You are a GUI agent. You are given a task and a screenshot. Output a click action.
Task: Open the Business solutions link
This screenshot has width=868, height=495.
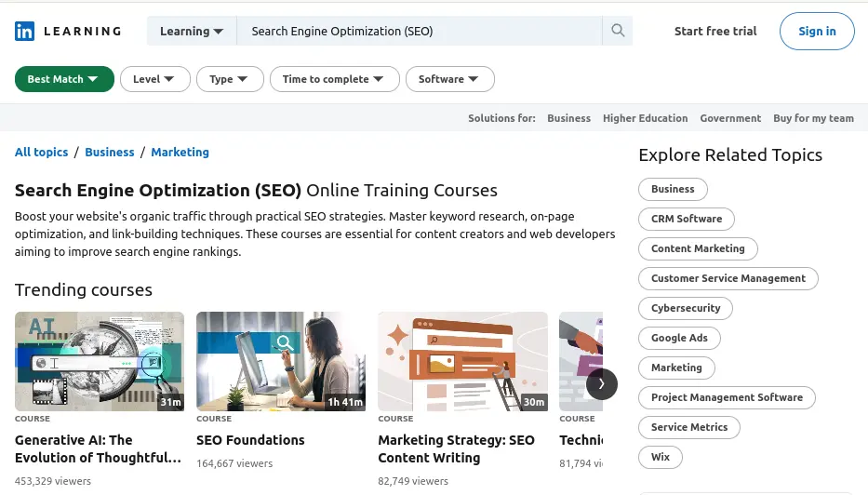(568, 118)
